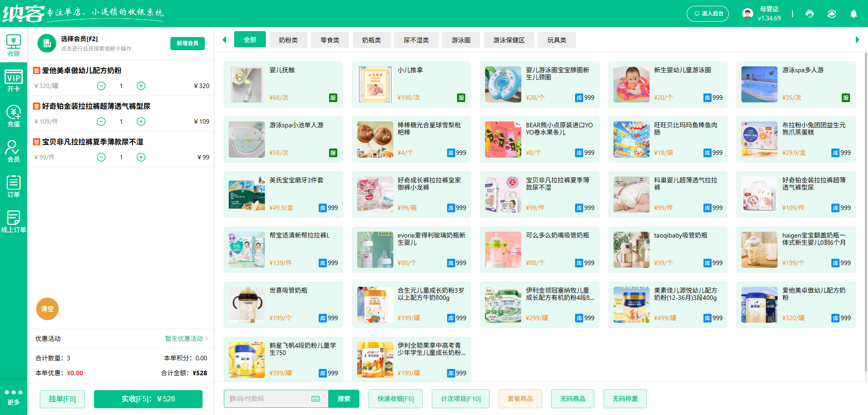868x415 pixels.
Task: Add 游泳spa小池单人游 product card
Action: pyautogui.click(x=283, y=140)
